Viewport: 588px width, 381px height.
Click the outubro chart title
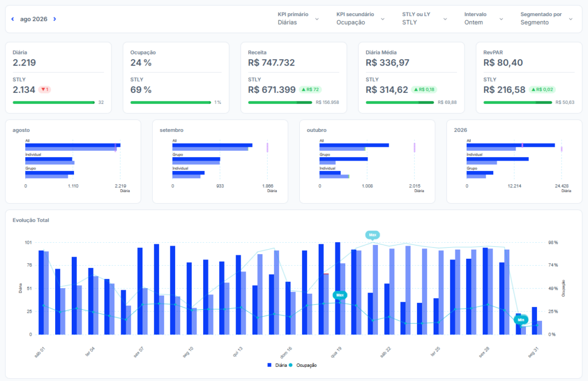click(316, 130)
